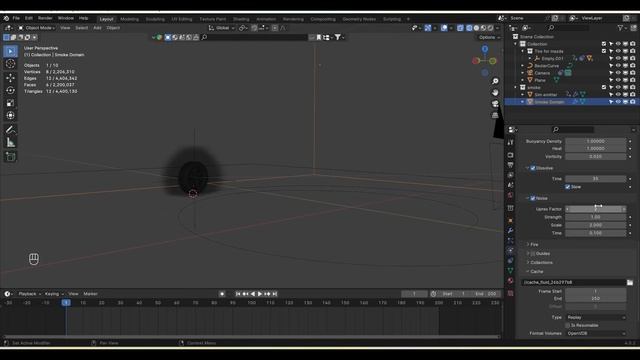Enable the Is Resumable checkbox
Viewport: 640px width, 360px height.
[567, 325]
